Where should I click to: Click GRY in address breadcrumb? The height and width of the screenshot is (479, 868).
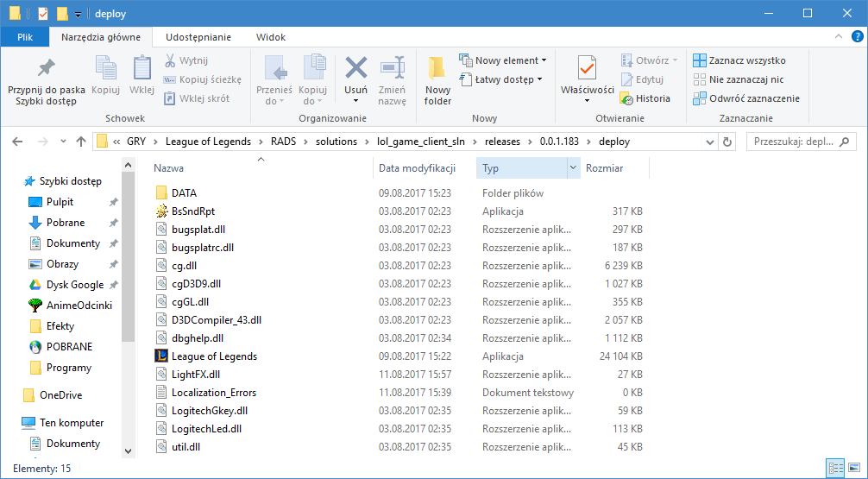click(x=135, y=142)
